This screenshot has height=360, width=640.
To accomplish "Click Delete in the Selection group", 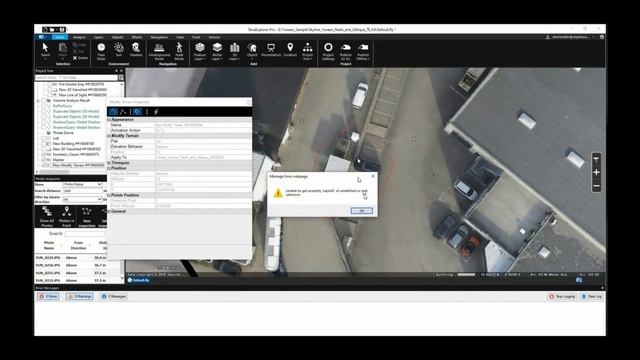I will [x=80, y=58].
